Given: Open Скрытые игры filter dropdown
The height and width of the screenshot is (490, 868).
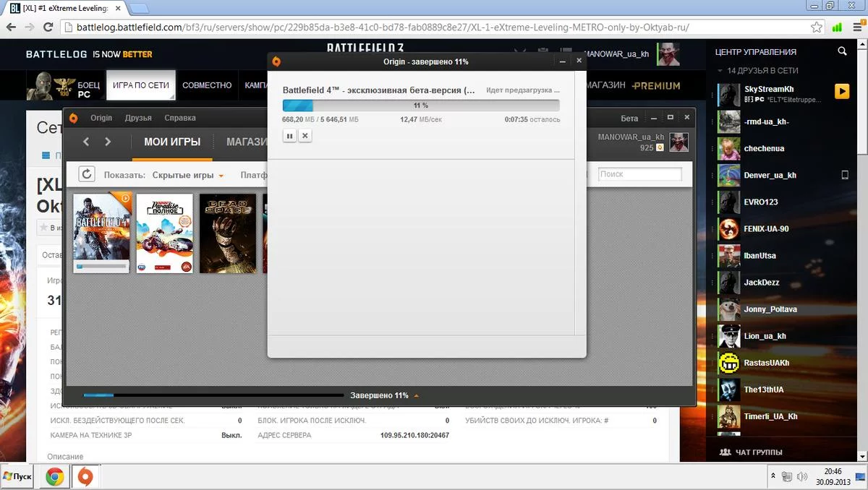Looking at the screenshot, I should coord(187,175).
